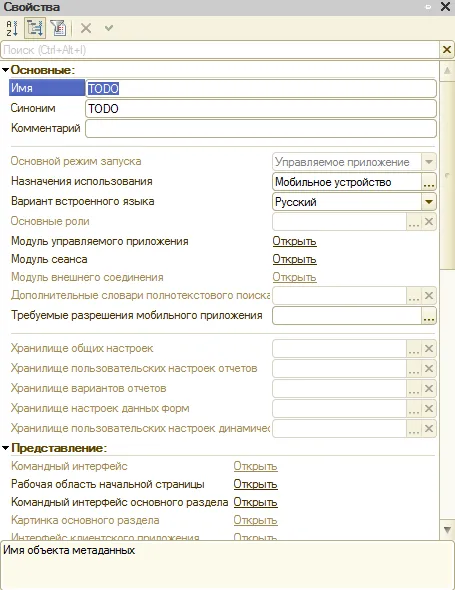Collapse the Основные section
Viewport: 455px width, 590px height.
5,70
